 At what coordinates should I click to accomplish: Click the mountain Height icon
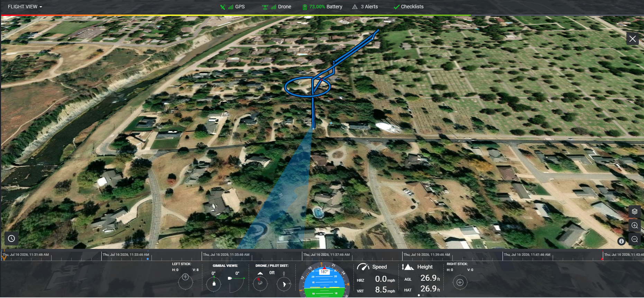coord(408,267)
